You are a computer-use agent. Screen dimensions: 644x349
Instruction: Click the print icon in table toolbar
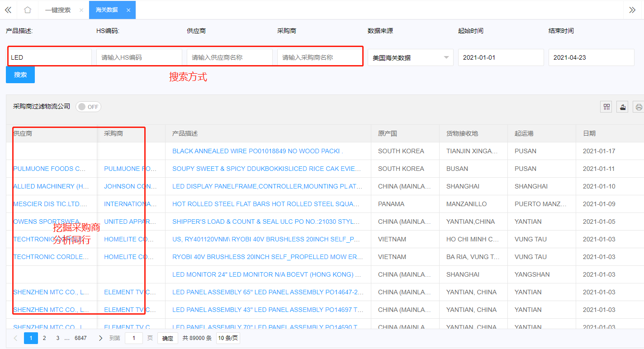pos(639,107)
